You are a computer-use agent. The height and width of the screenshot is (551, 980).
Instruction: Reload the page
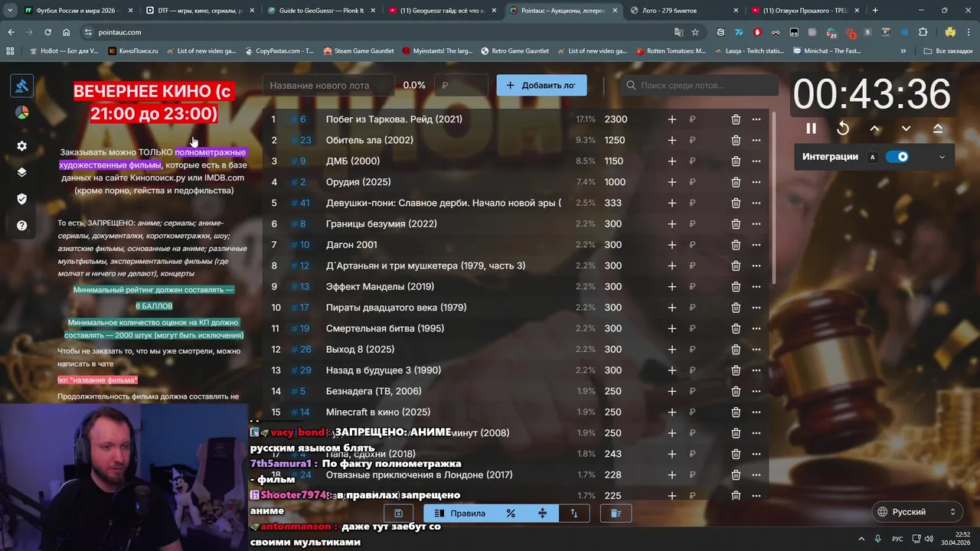[x=47, y=32]
